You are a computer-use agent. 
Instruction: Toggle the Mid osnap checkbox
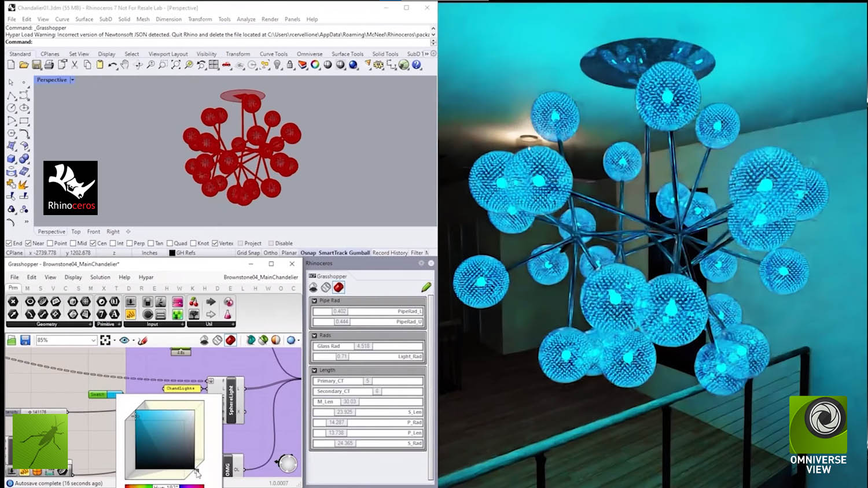click(73, 243)
